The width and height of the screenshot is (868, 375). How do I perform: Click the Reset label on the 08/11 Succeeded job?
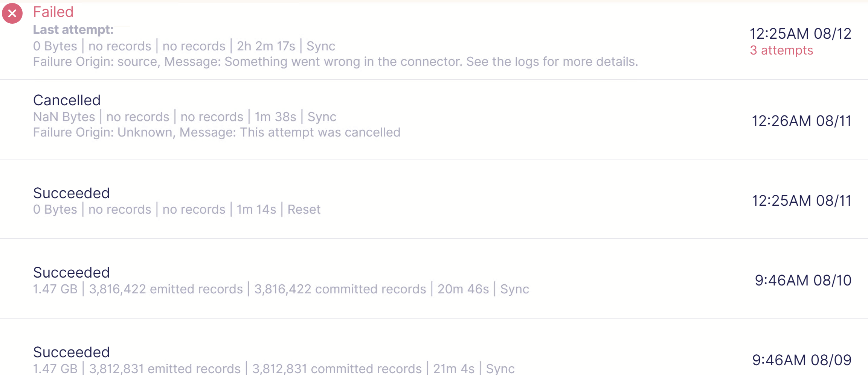(x=304, y=209)
